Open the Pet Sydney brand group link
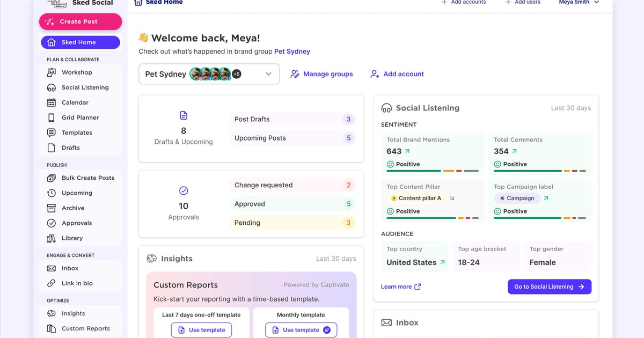The height and width of the screenshot is (338, 644). click(x=292, y=52)
